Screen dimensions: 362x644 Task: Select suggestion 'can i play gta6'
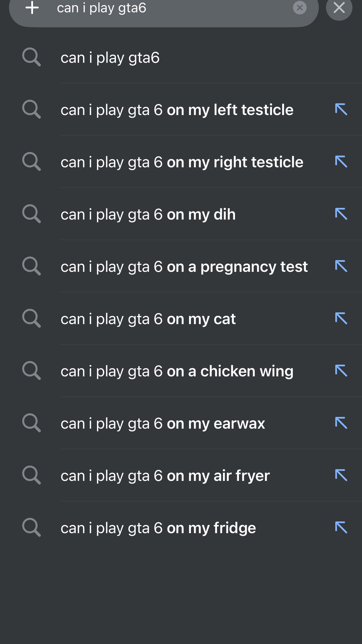coord(181,57)
